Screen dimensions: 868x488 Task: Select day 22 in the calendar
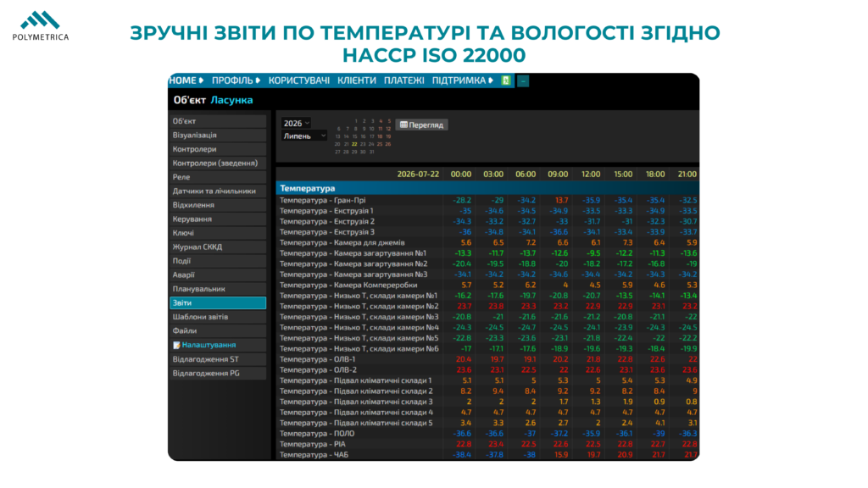[354, 144]
